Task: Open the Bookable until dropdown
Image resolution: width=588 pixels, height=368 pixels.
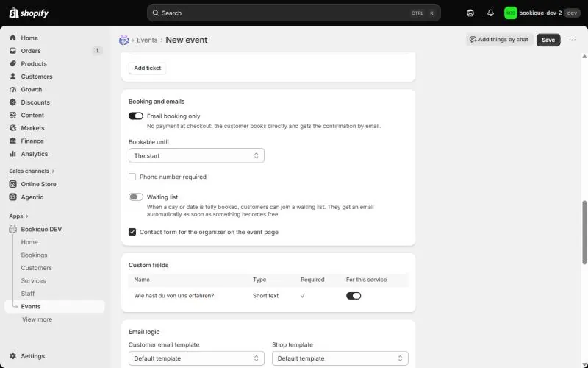Action: point(196,155)
